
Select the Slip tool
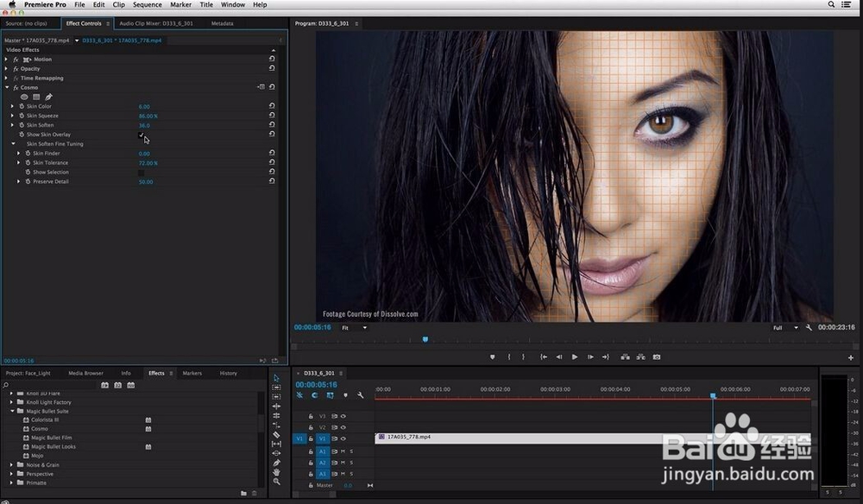click(x=276, y=444)
